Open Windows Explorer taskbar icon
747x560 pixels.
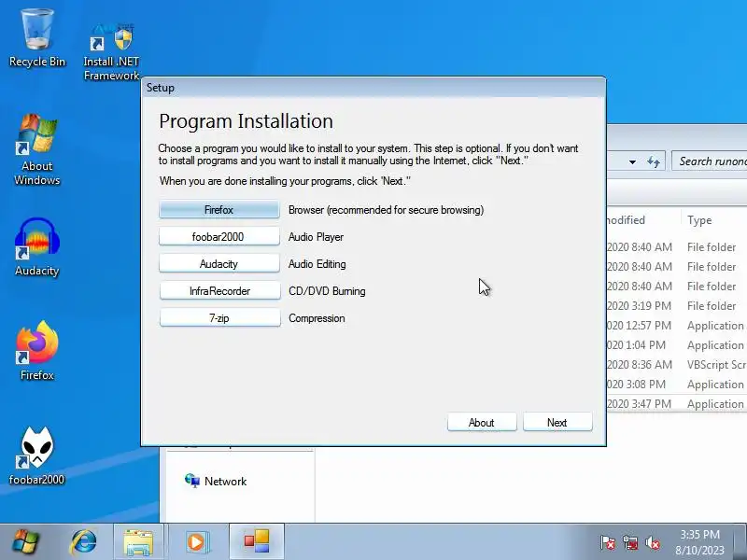tap(138, 542)
